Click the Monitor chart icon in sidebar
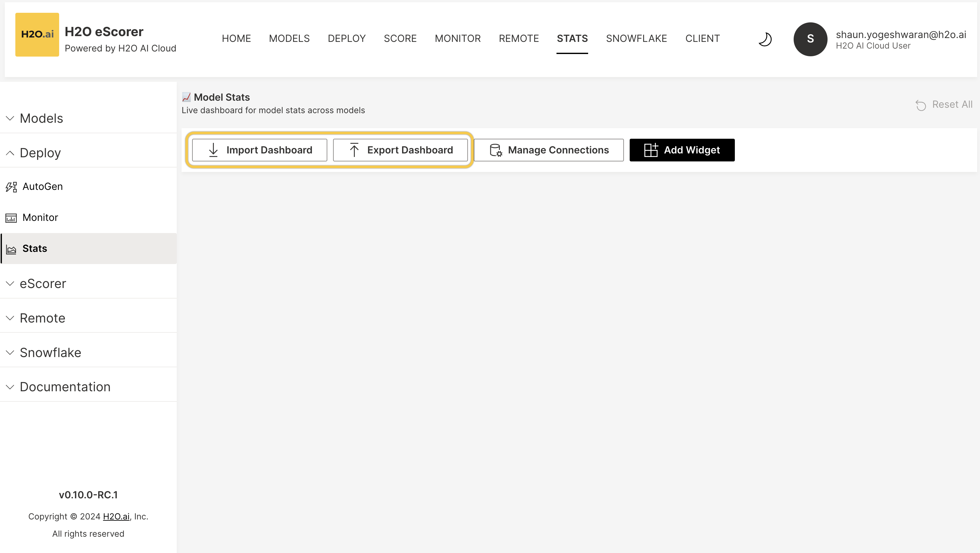Viewport: 980px width, 553px height. click(11, 218)
